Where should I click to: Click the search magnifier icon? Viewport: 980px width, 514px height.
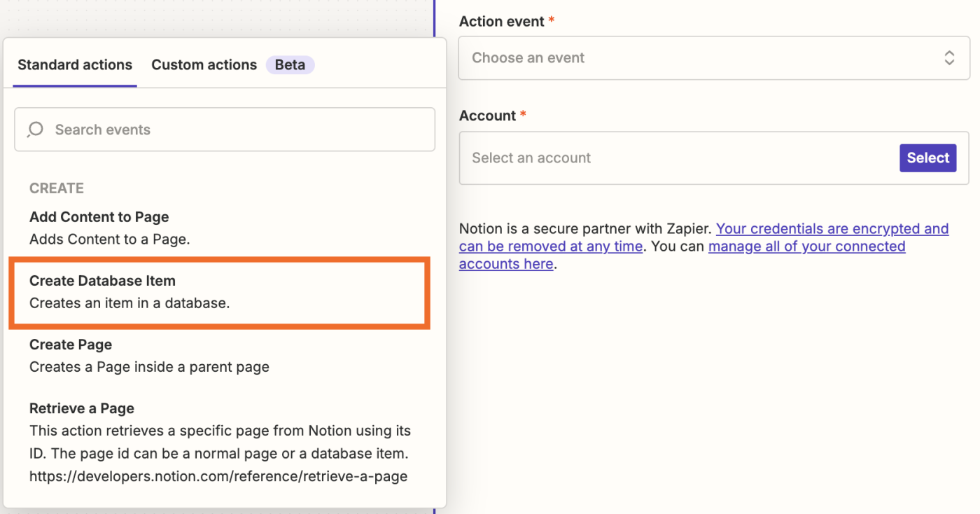(35, 130)
